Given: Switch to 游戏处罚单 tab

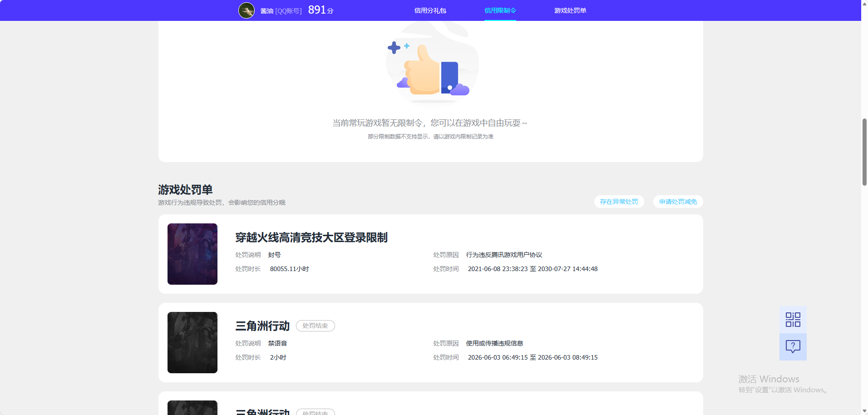Looking at the screenshot, I should (x=570, y=10).
